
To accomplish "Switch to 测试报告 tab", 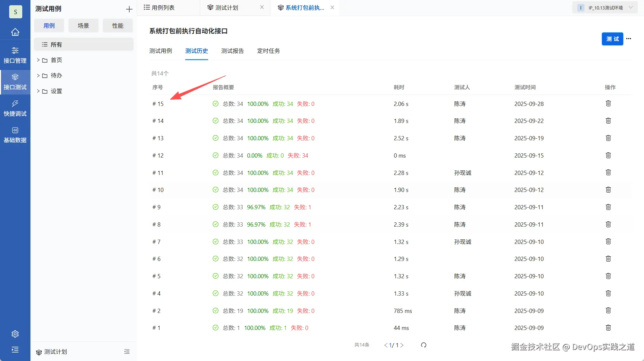I will click(232, 51).
